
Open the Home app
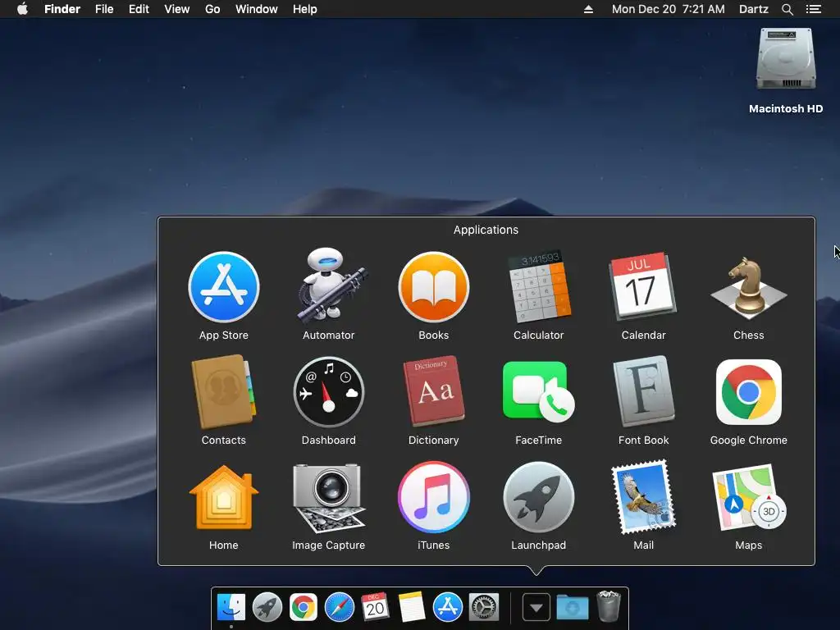coord(223,498)
